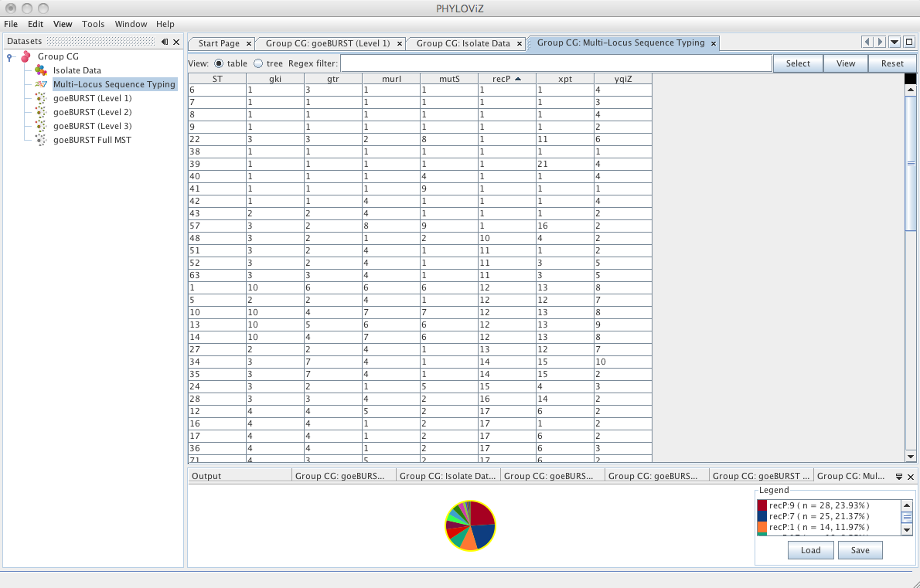Image resolution: width=920 pixels, height=588 pixels.
Task: Click the Select button
Action: point(798,63)
